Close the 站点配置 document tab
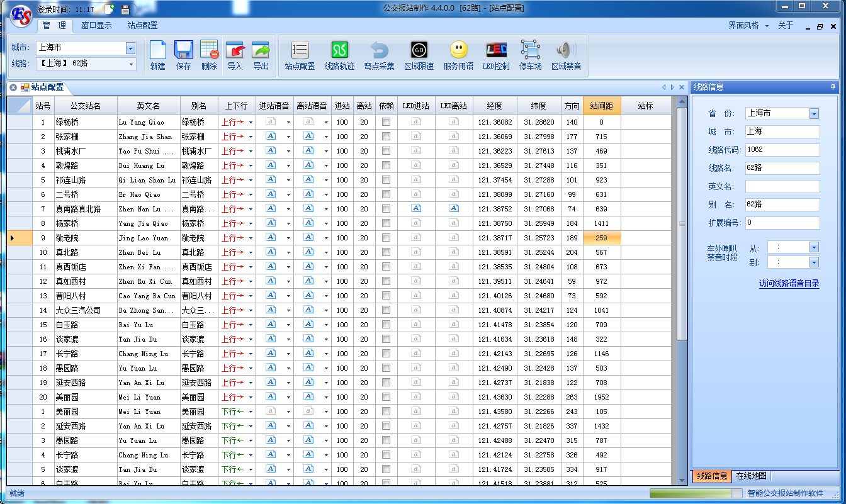 click(13, 87)
